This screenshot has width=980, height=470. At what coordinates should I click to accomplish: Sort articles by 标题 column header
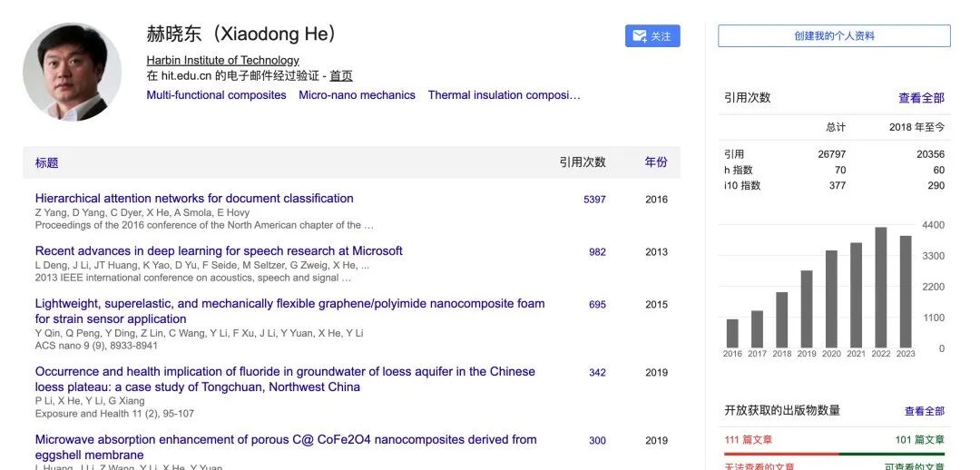click(x=47, y=162)
